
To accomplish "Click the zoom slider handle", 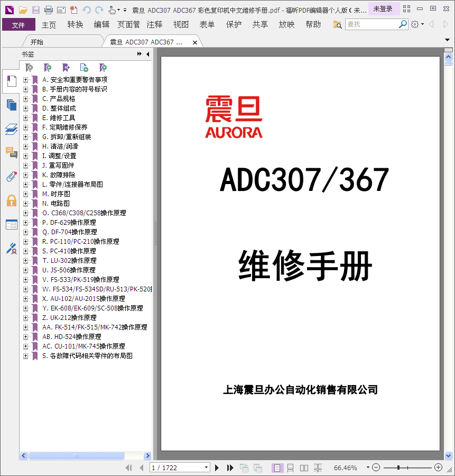I will click(398, 468).
